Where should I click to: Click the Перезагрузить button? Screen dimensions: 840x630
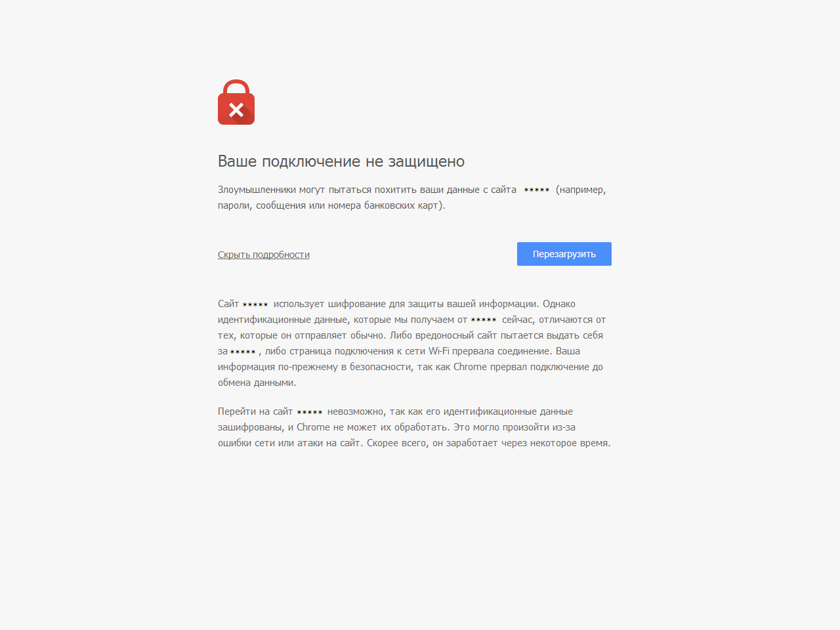(564, 254)
